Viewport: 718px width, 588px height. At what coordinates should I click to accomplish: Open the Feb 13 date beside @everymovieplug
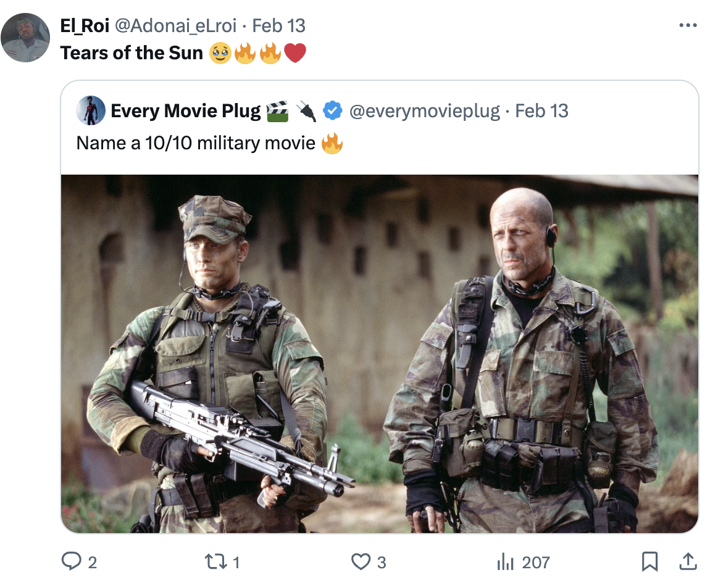541,111
